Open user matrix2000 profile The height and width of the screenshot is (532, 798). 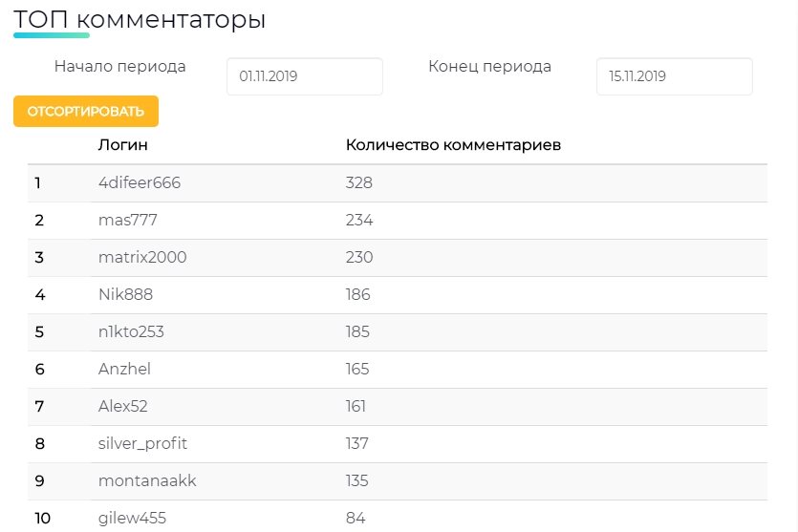[x=142, y=257]
